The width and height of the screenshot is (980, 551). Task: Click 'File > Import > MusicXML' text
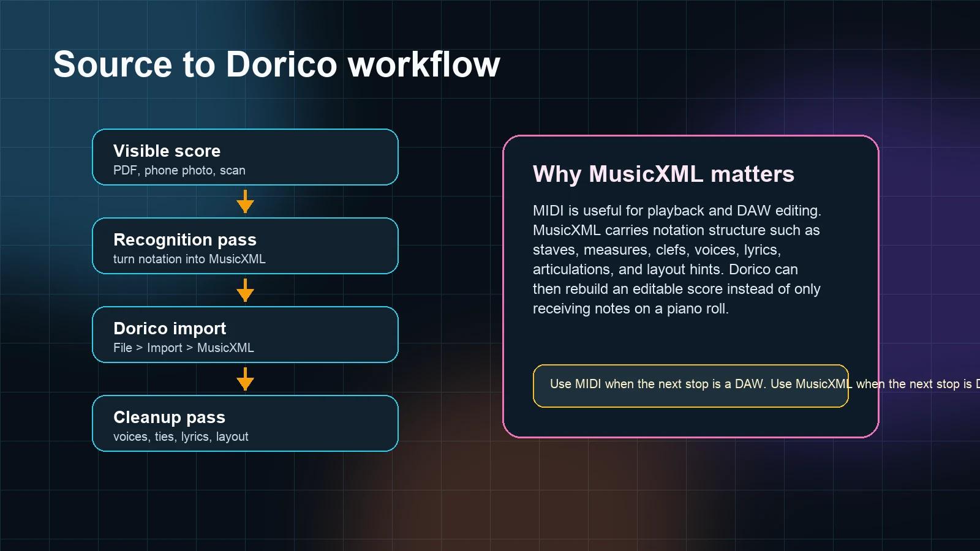coord(184,348)
